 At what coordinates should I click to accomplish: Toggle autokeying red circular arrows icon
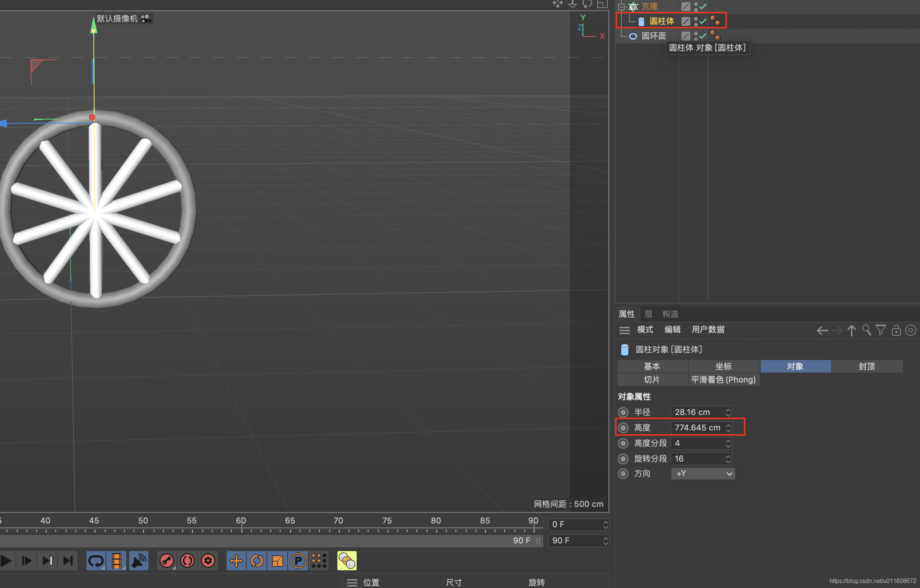pos(187,561)
